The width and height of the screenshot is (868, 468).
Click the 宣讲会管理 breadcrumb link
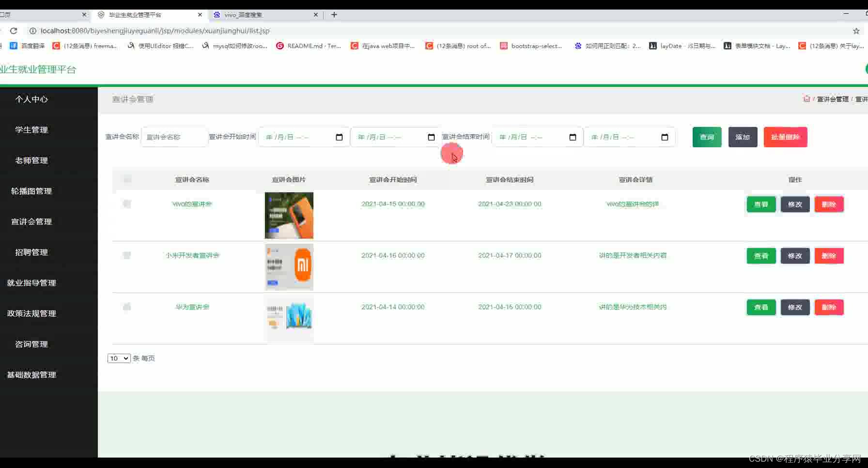coord(832,99)
